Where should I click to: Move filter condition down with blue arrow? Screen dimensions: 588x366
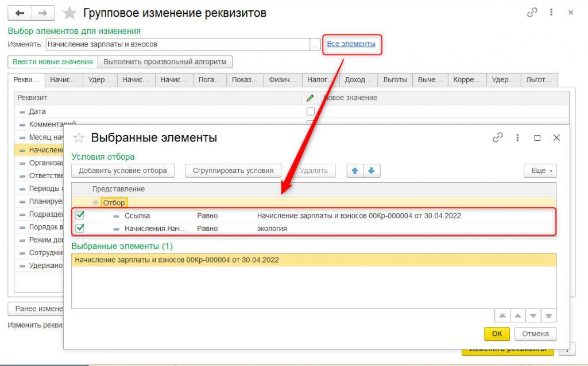tap(371, 171)
